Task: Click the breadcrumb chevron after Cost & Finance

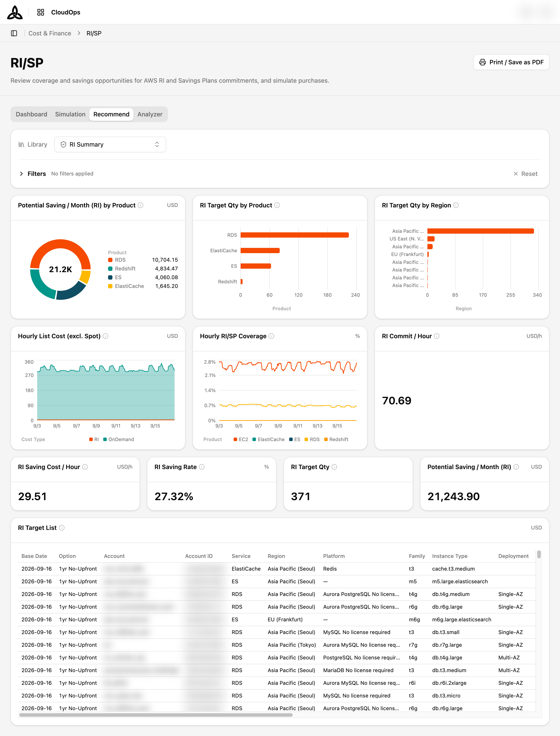Action: pyautogui.click(x=79, y=33)
